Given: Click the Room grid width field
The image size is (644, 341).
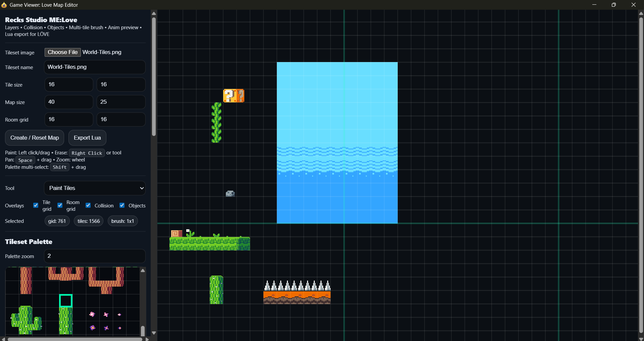Looking at the screenshot, I should pyautogui.click(x=69, y=119).
